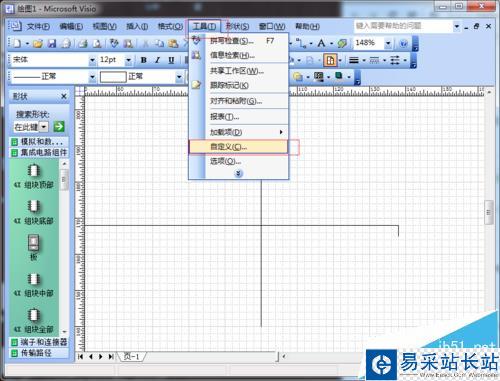Open the 148% zoom level dropdown
This screenshot has height=381, width=500.
tap(388, 43)
